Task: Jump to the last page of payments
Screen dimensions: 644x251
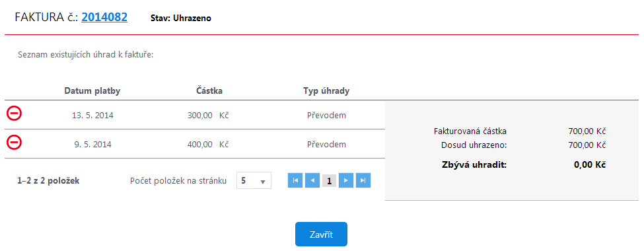Action: [x=363, y=180]
